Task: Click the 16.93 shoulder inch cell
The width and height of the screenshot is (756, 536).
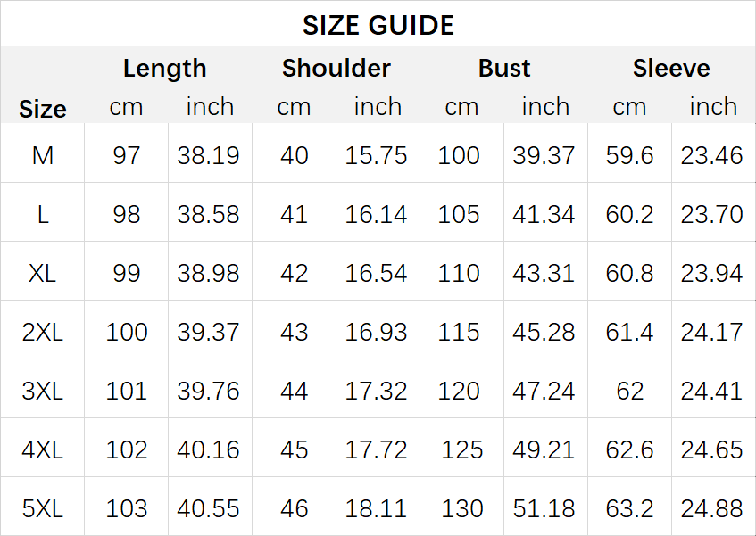Action: click(376, 333)
